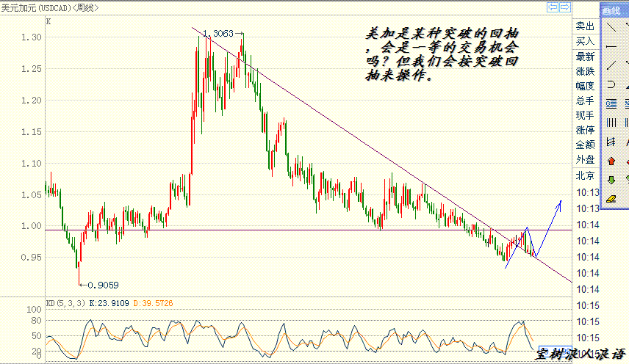This screenshot has width=629, height=364.
Task: Select the vertical cycle lines tool
Action: tap(611, 123)
